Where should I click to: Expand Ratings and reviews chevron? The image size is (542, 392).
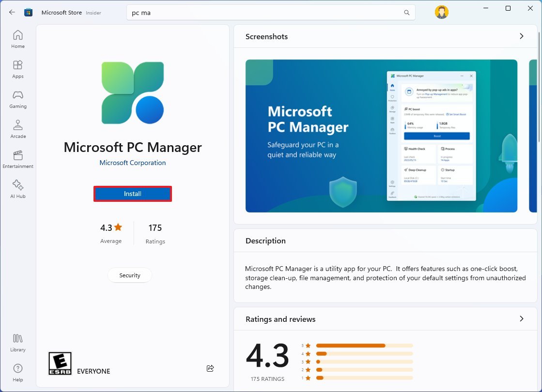point(522,319)
